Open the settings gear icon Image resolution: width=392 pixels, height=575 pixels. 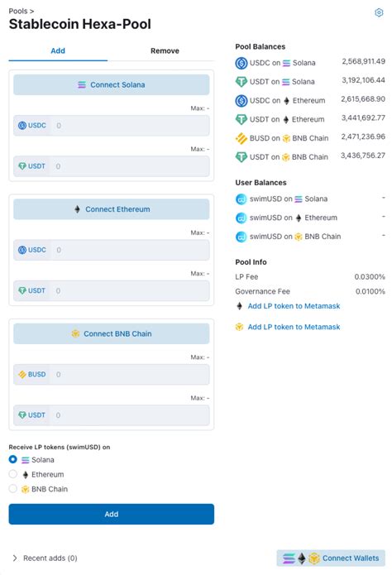(379, 12)
